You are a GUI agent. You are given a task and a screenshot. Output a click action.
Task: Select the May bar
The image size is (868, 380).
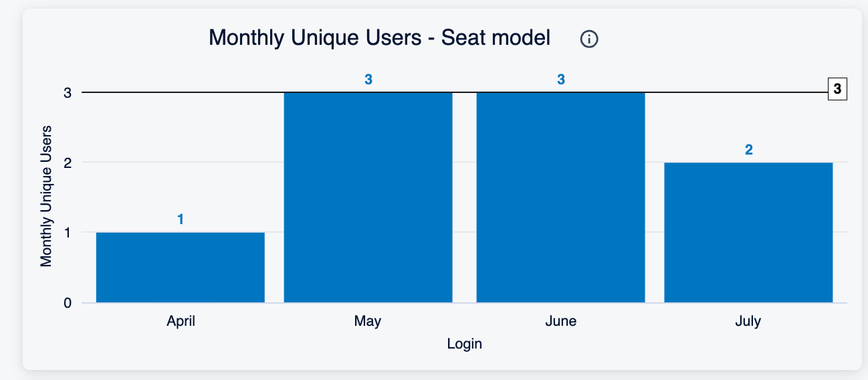(368, 197)
